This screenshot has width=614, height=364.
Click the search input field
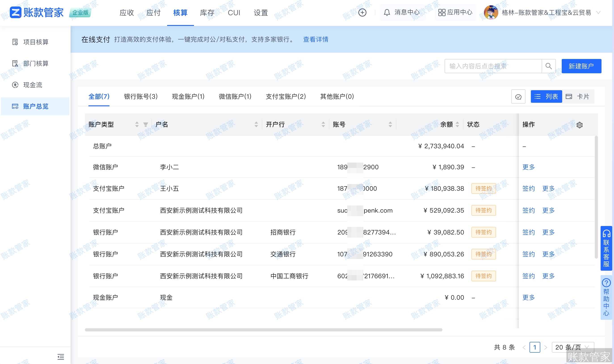coord(491,66)
